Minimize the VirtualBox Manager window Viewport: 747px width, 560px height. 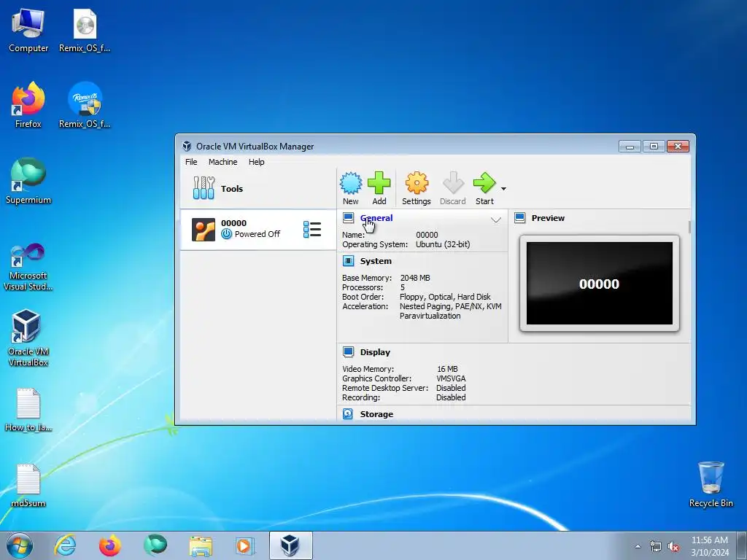pos(630,146)
